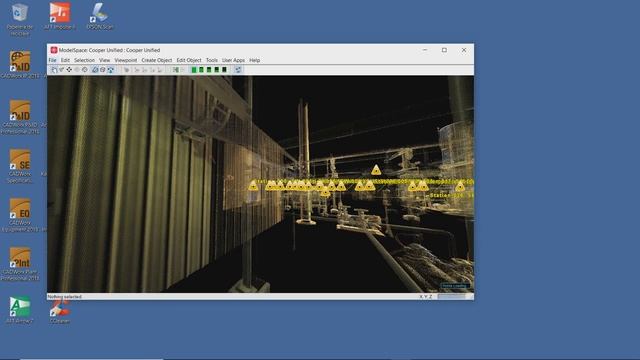Select the CADWorx P&ID Professional desktop icon
The width and height of the screenshot is (640, 360).
(x=20, y=118)
